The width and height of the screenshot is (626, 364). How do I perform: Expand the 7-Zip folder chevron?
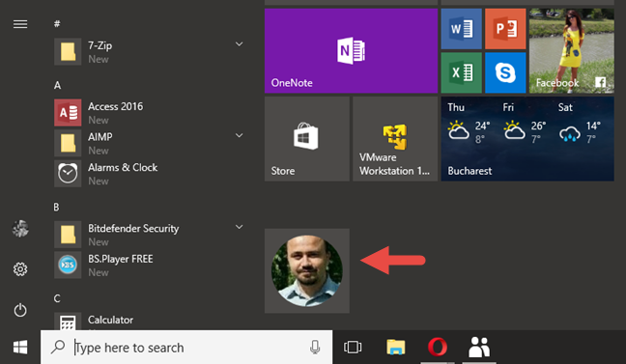point(240,43)
